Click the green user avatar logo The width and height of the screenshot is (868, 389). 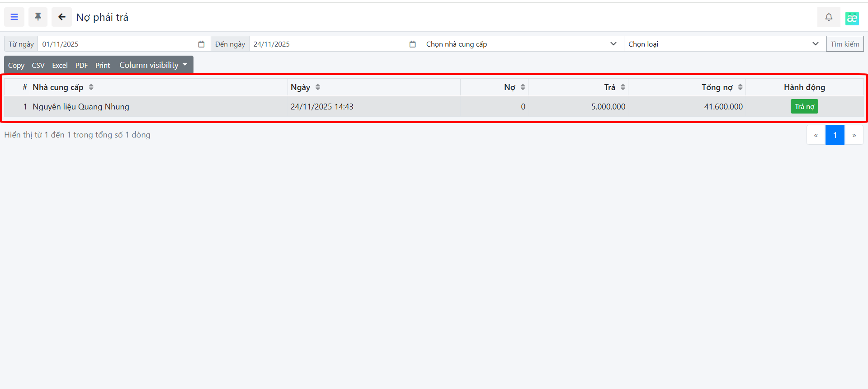(852, 18)
